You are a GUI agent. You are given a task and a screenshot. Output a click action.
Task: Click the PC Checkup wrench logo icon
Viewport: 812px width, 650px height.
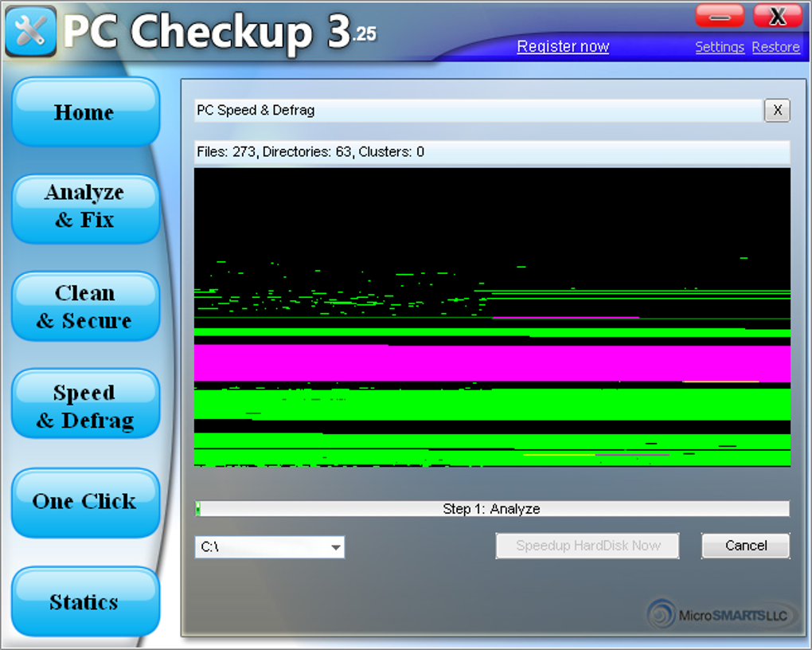tap(30, 30)
